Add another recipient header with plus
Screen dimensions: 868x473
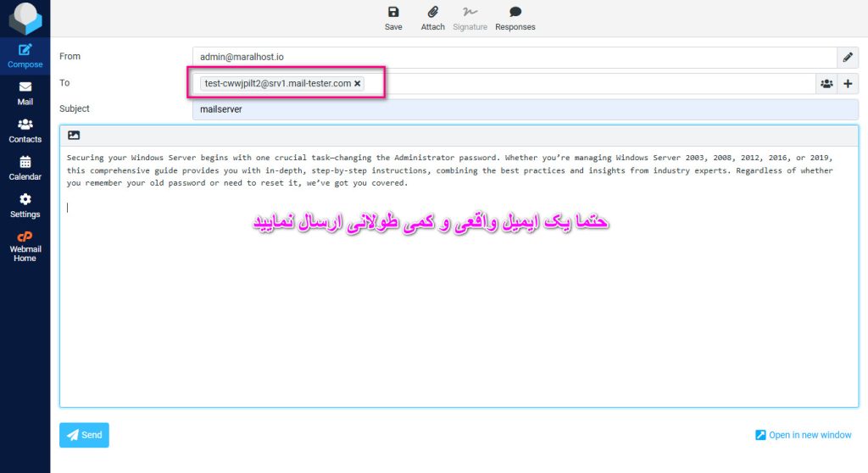(848, 84)
